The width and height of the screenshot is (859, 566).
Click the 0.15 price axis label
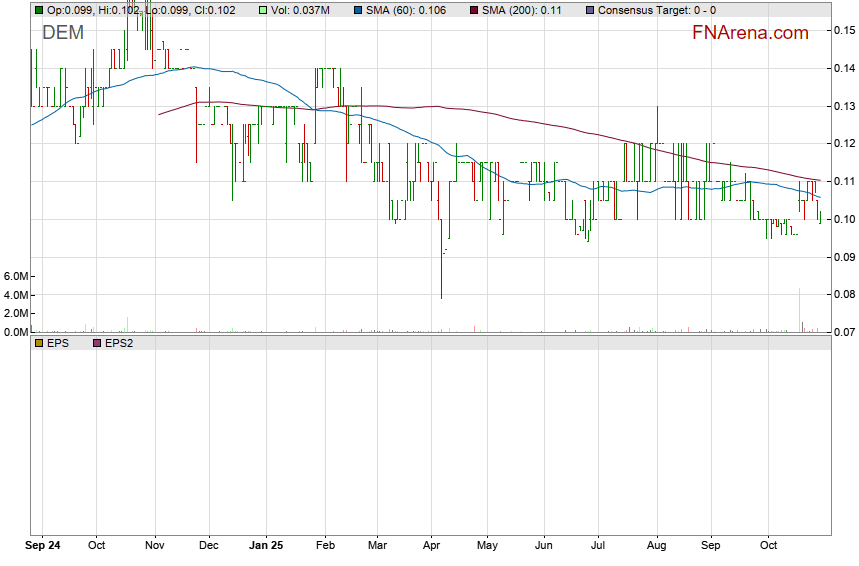[x=843, y=30]
